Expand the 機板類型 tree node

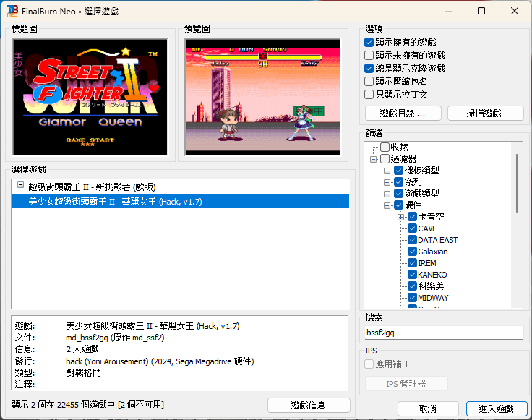tap(387, 171)
